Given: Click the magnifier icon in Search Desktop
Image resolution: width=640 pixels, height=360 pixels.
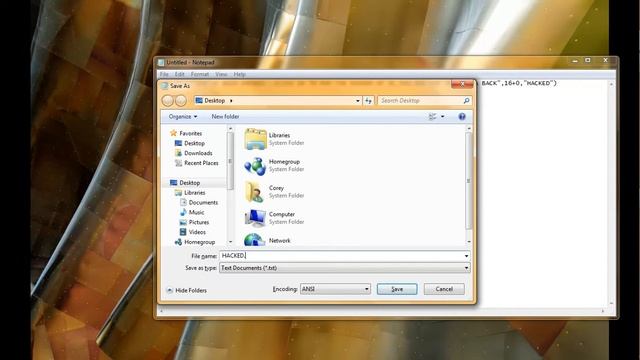Looking at the screenshot, I should pos(466,100).
